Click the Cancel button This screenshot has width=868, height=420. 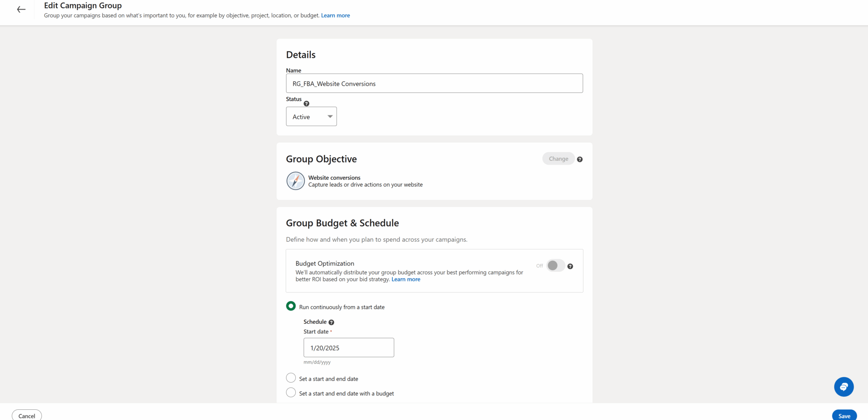pyautogui.click(x=27, y=415)
